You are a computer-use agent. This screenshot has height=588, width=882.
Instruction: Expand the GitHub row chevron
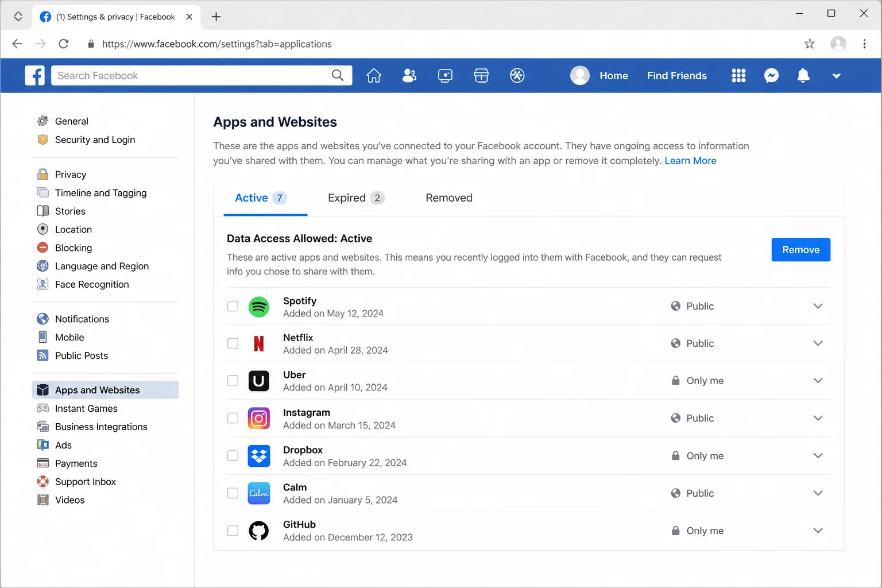pyautogui.click(x=818, y=531)
